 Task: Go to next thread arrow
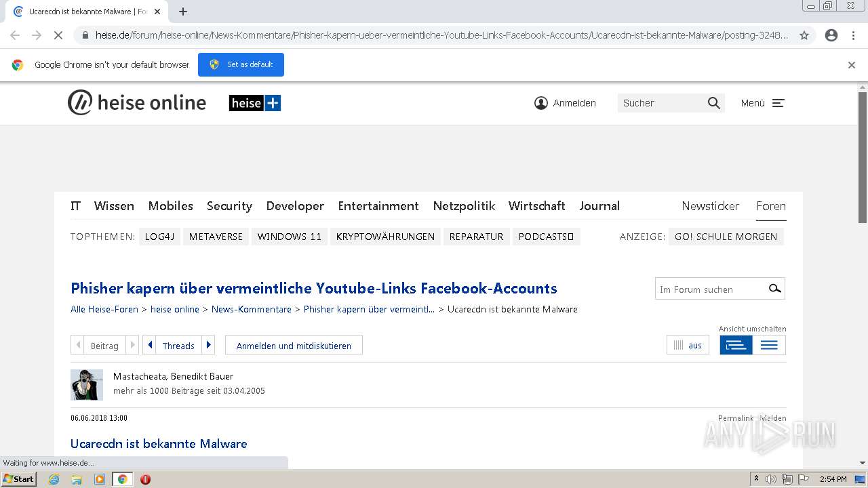[209, 345]
